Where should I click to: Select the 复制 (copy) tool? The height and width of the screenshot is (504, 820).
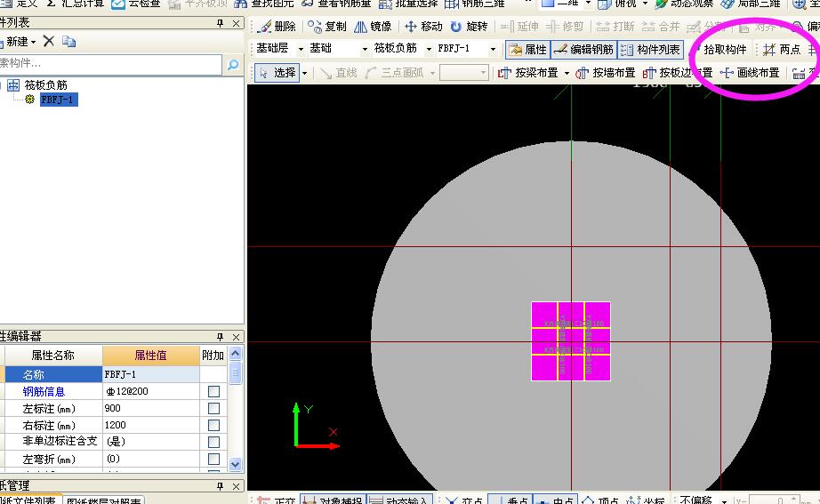(327, 26)
